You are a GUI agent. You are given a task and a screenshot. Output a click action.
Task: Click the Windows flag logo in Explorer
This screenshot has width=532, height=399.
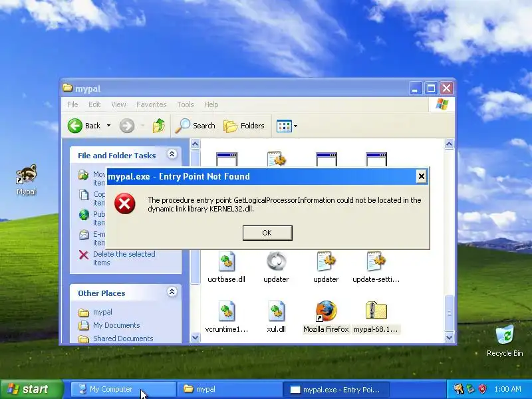[442, 104]
